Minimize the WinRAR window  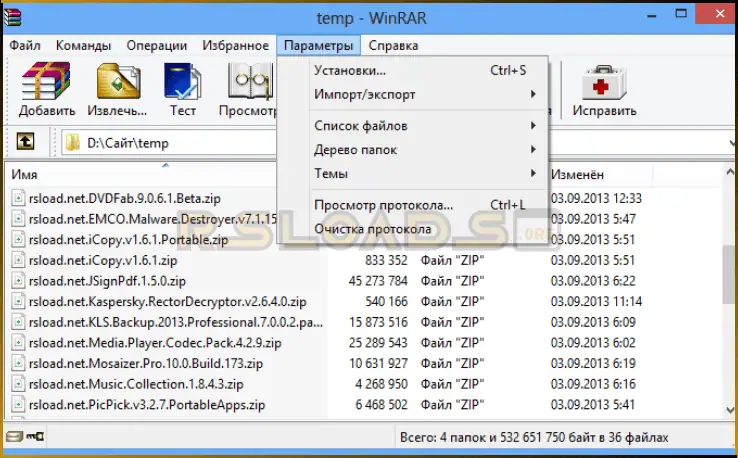coord(652,16)
